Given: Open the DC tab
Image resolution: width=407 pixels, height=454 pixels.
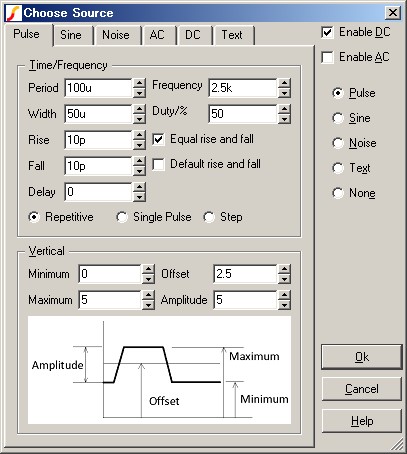Looking at the screenshot, I should (193, 35).
